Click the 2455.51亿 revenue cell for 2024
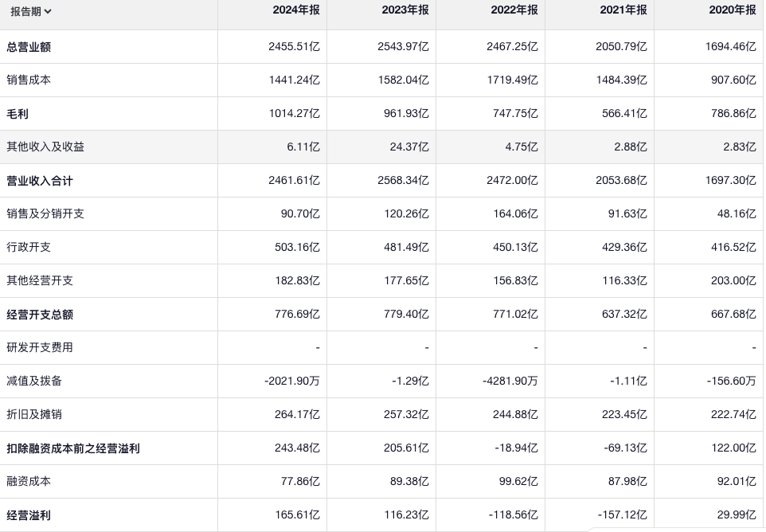The width and height of the screenshot is (766, 532). coord(295,47)
